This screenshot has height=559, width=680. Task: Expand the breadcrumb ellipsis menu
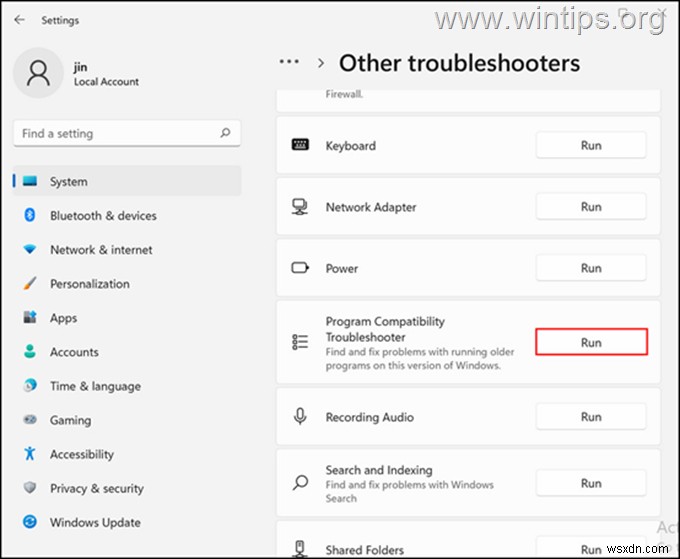(x=289, y=62)
